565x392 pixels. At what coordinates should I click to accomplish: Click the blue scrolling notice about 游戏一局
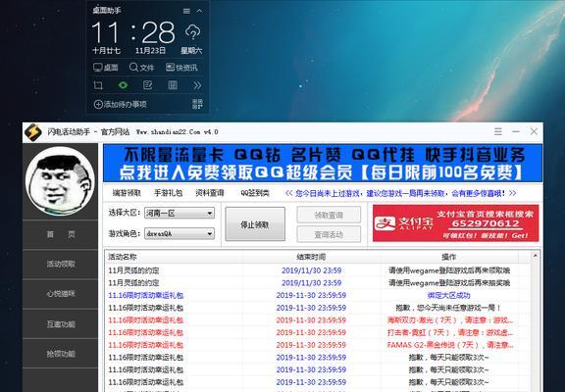click(x=400, y=193)
